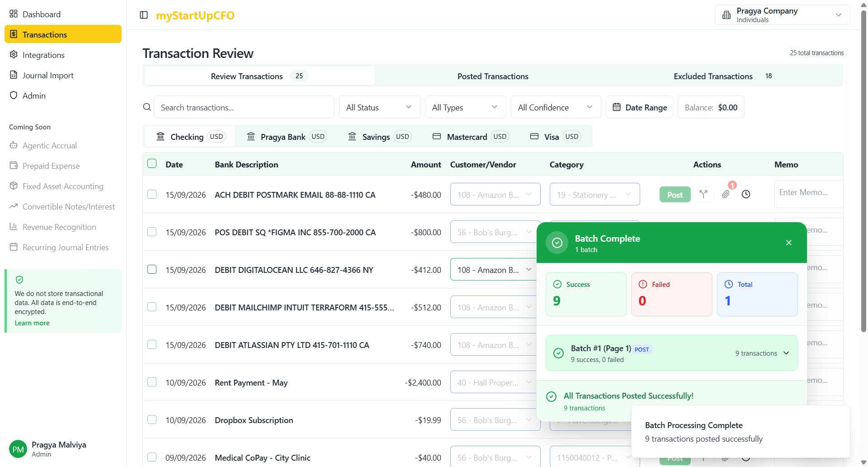
Task: Select the Rent Payment - May checkbox
Action: (x=151, y=381)
